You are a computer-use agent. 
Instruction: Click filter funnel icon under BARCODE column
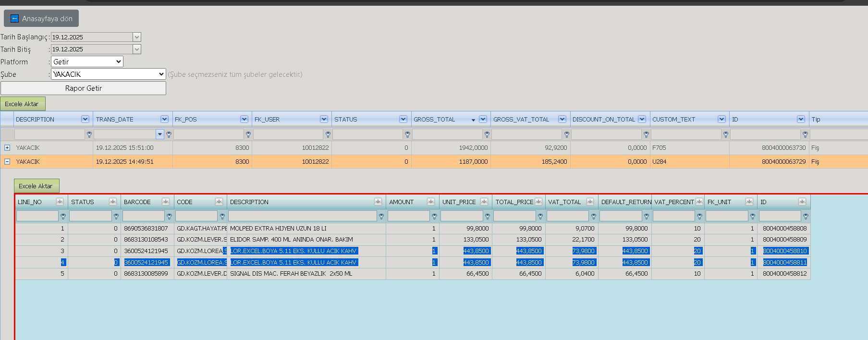tap(169, 217)
